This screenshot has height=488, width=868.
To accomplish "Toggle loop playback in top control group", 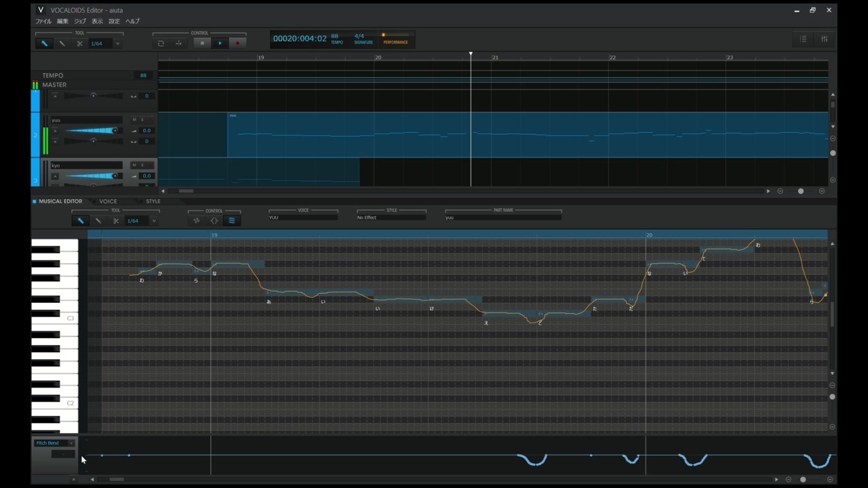I will [x=161, y=43].
